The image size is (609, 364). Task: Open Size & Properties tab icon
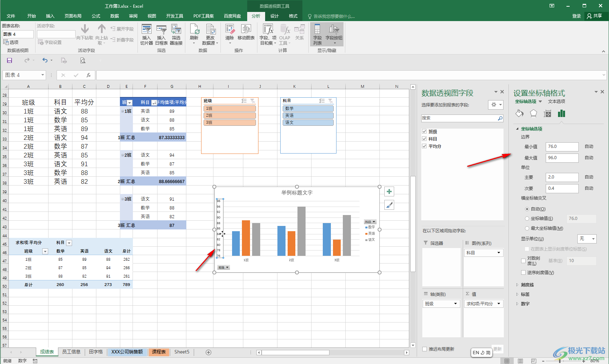[547, 113]
